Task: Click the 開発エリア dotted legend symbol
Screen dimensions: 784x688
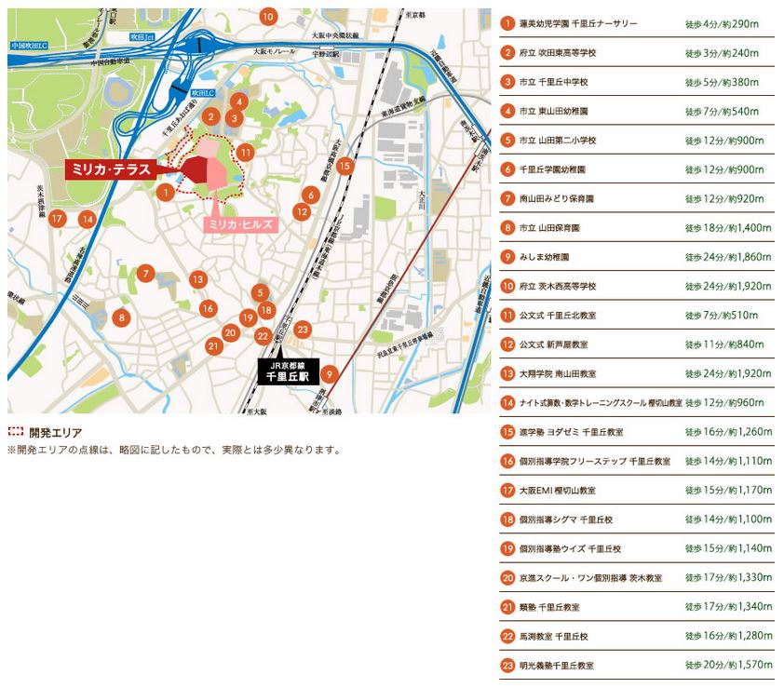Action: [16, 432]
